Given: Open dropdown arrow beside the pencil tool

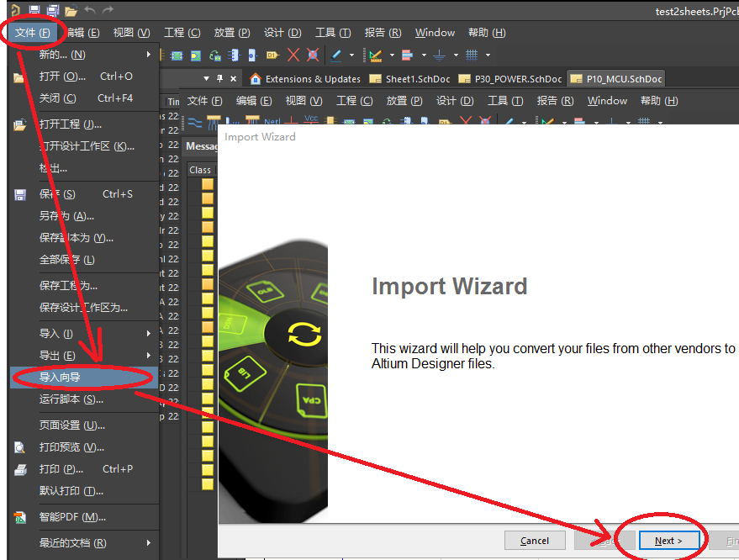Looking at the screenshot, I should (351, 55).
